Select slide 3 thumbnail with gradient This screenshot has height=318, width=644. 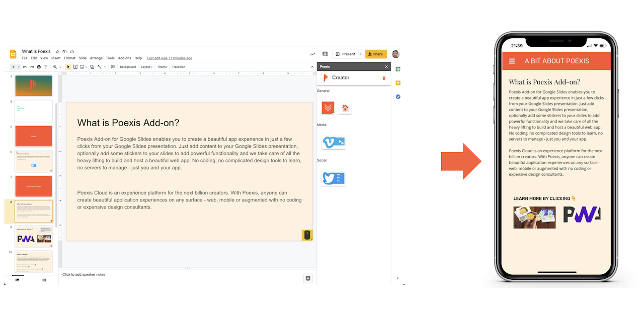pos(34,85)
